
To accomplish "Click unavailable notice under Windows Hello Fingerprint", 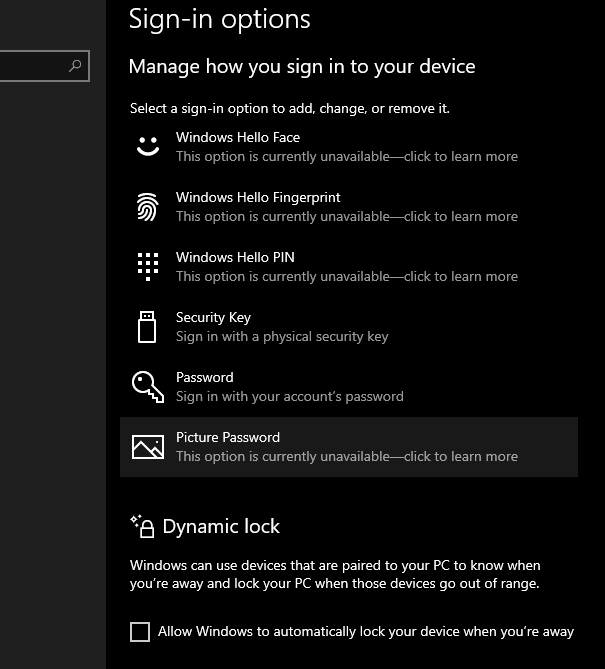I will 347,217.
